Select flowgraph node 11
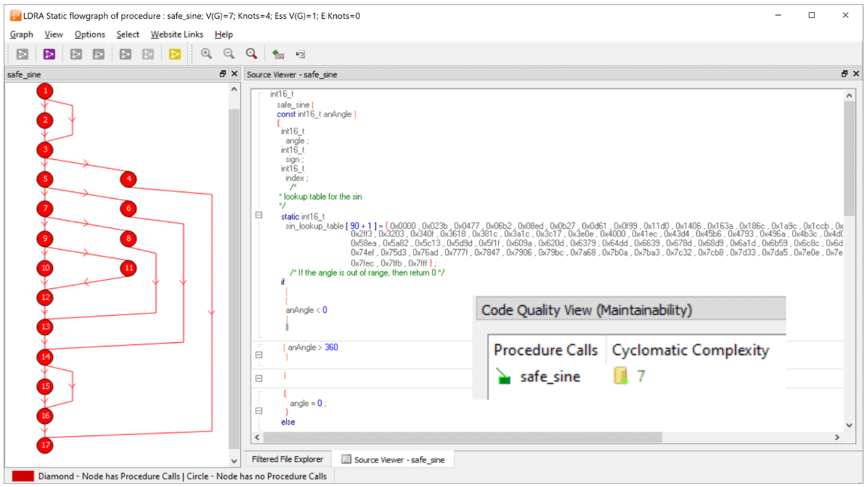Viewport: 868px width, 487px height. click(128, 268)
